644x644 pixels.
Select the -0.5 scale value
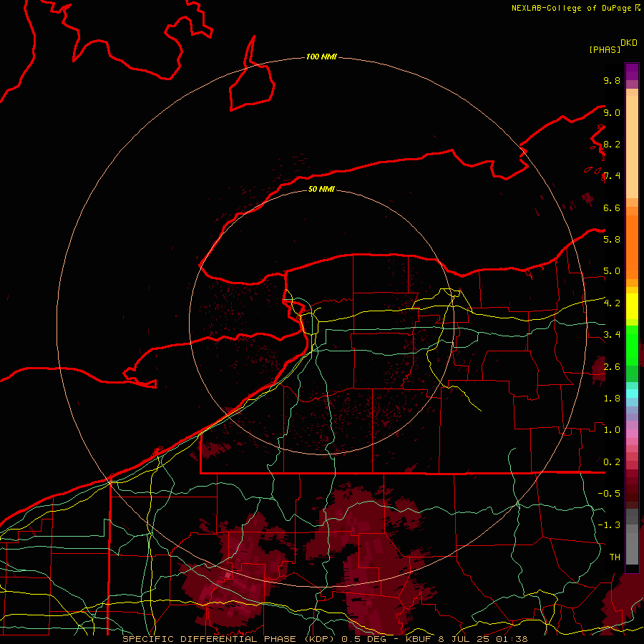[609, 494]
